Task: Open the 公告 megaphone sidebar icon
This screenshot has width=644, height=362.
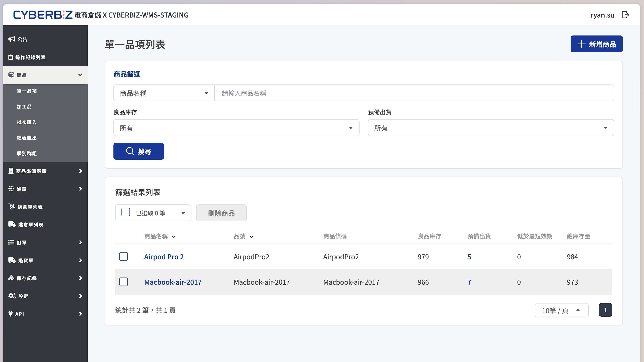Action: pyautogui.click(x=12, y=39)
